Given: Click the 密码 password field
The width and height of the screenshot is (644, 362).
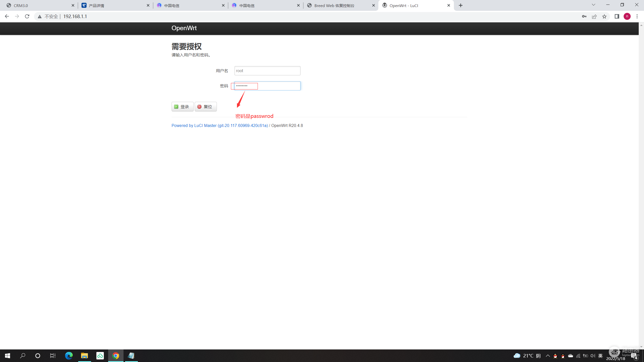Looking at the screenshot, I should pos(267,86).
